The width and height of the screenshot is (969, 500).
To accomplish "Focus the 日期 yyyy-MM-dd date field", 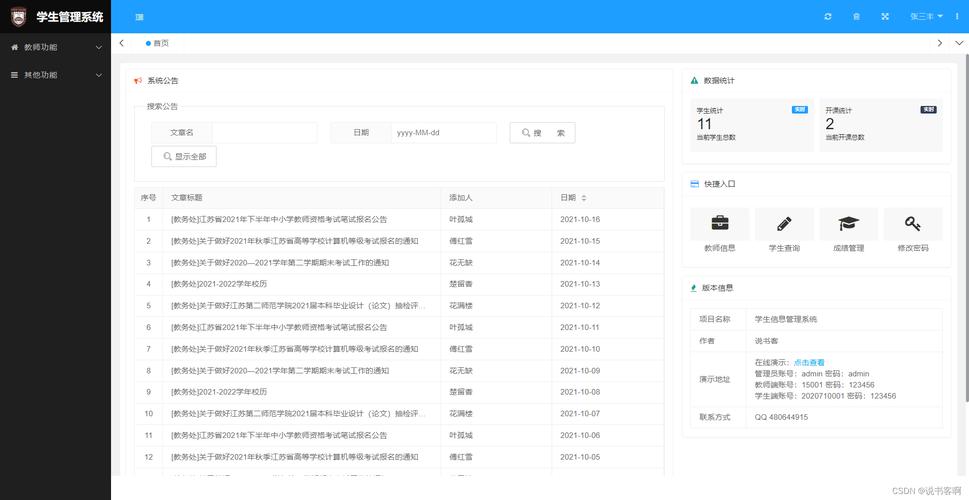I will pyautogui.click(x=443, y=132).
